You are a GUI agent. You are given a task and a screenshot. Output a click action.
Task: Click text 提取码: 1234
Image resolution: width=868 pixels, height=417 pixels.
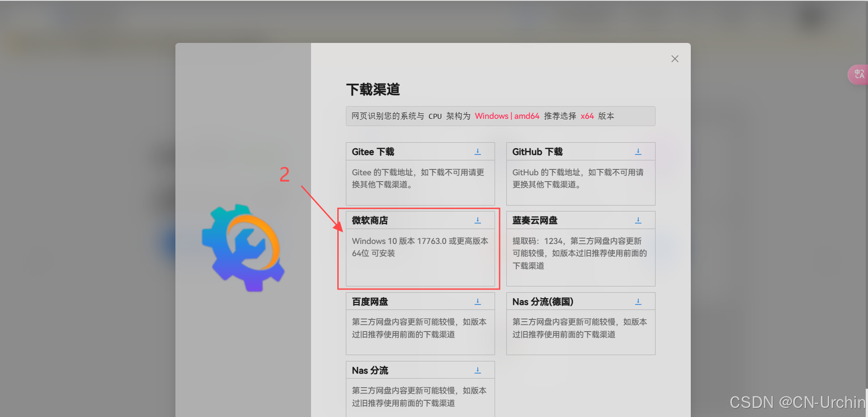[x=538, y=241]
